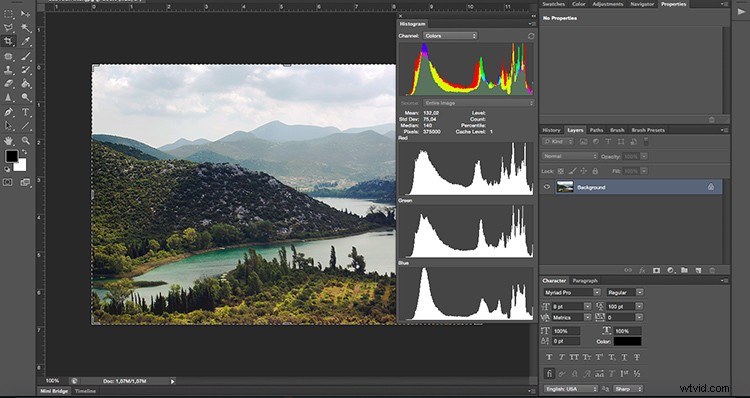Select the Hand tool
Screen dimensions: 750x398
(x=9, y=141)
